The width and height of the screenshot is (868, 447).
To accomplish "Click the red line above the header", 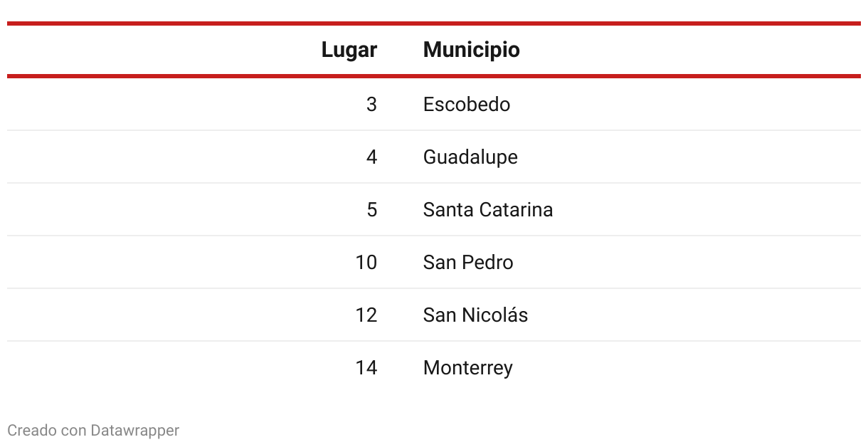I will point(434,23).
